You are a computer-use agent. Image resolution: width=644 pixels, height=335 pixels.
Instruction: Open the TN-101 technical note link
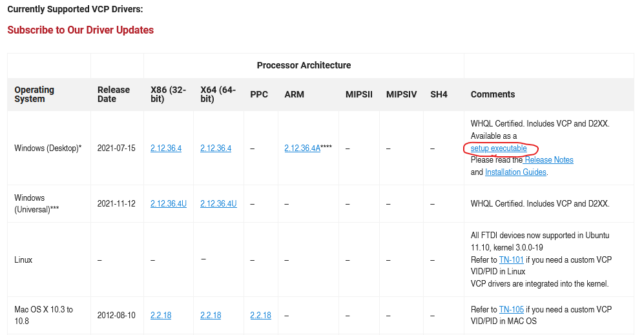coord(512,260)
